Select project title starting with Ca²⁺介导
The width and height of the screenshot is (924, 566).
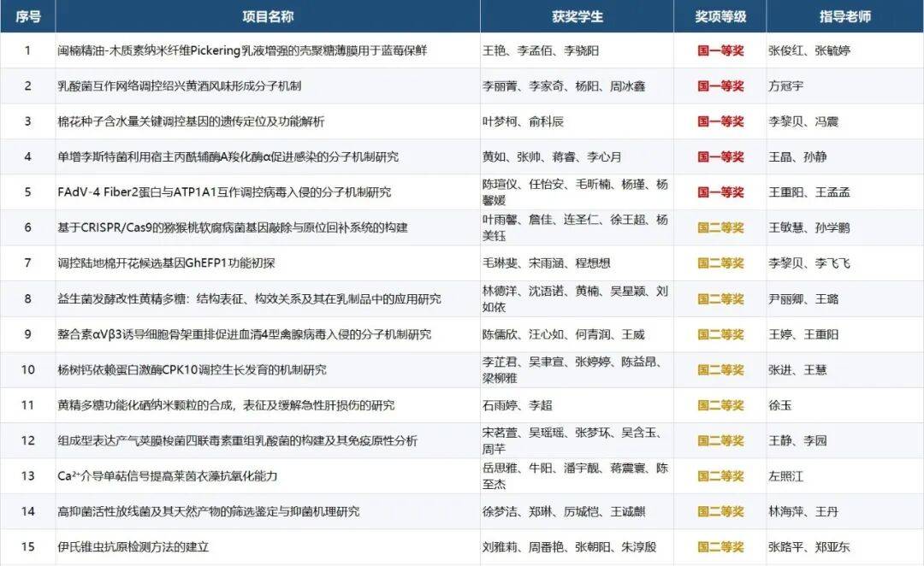pyautogui.click(x=168, y=475)
